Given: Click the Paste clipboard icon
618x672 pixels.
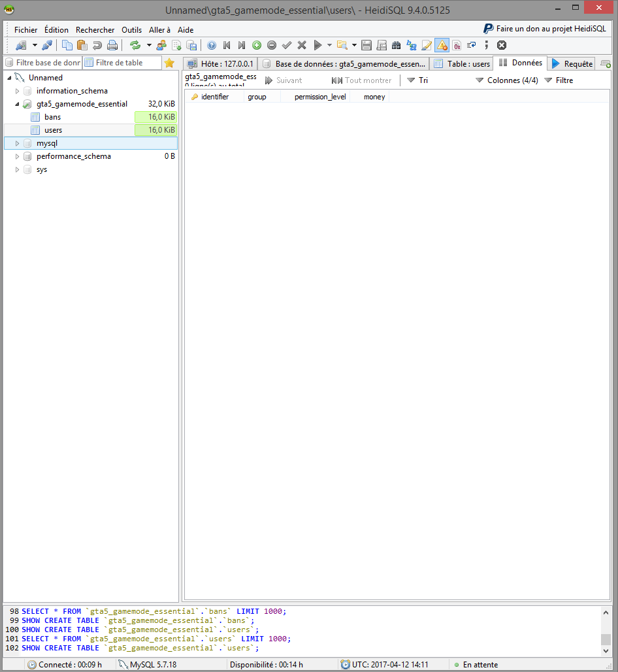Looking at the screenshot, I should [82, 45].
